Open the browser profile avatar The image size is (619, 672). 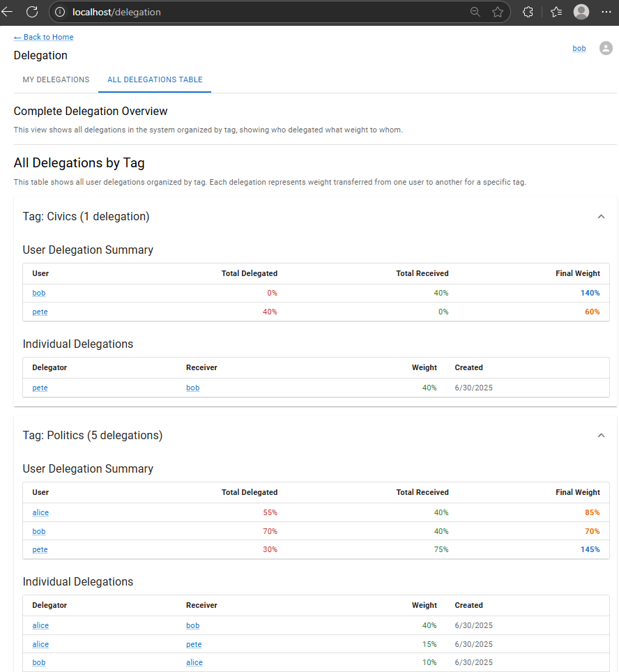tap(581, 12)
